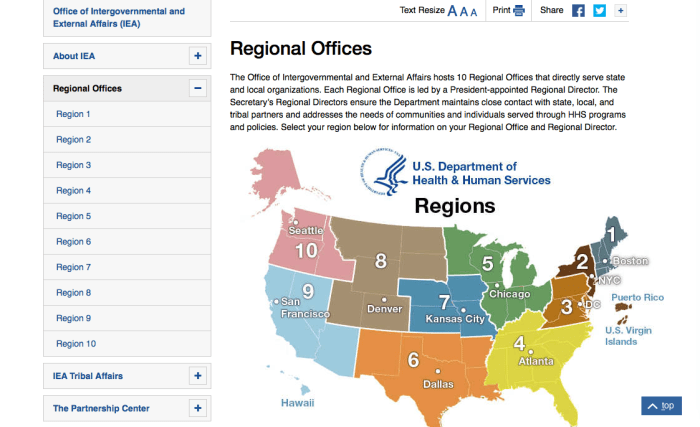Share page via Twitter icon
The width and height of the screenshot is (700, 427).
(599, 11)
